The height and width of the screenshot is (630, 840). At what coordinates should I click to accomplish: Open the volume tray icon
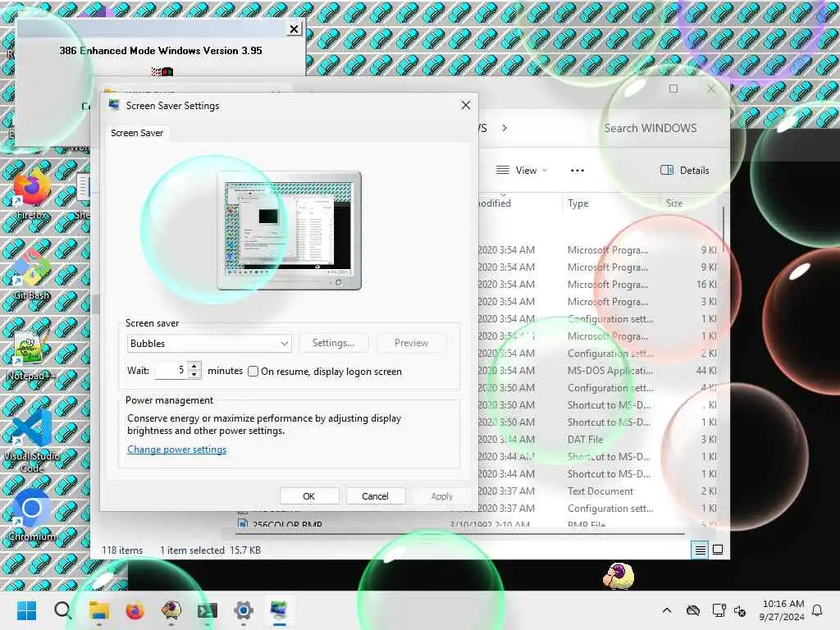tap(741, 610)
